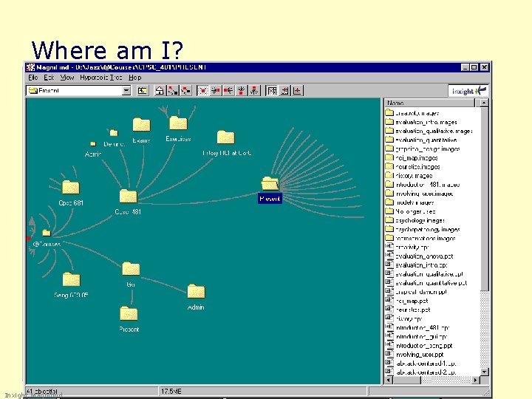Select hci_map.images folder in list
Screen dimensions: 532x399
coord(412,158)
